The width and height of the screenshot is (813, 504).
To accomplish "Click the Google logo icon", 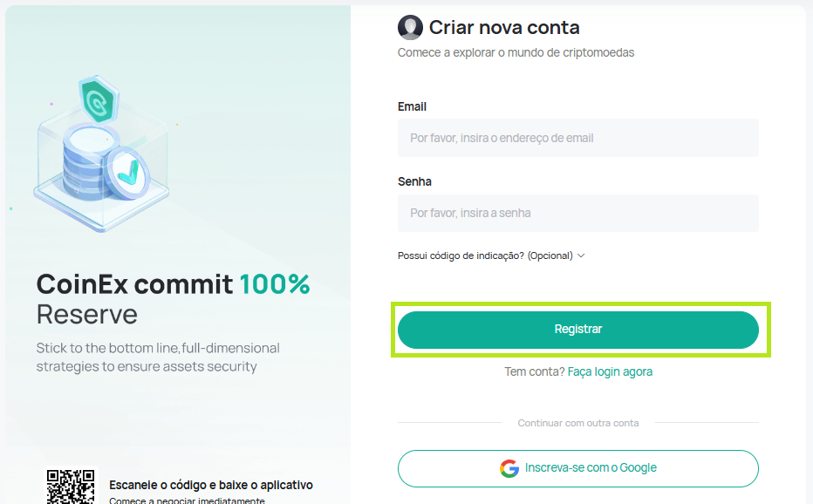I will (509, 468).
